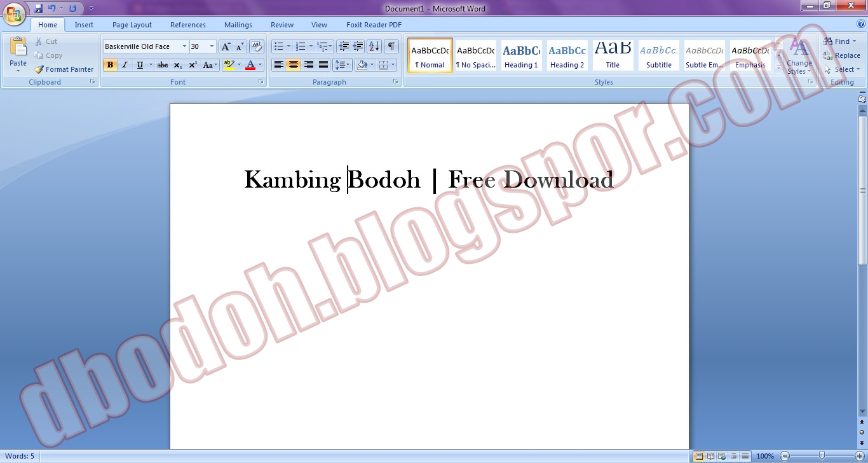Grow the font size
This screenshot has width=868, height=463.
click(x=226, y=46)
